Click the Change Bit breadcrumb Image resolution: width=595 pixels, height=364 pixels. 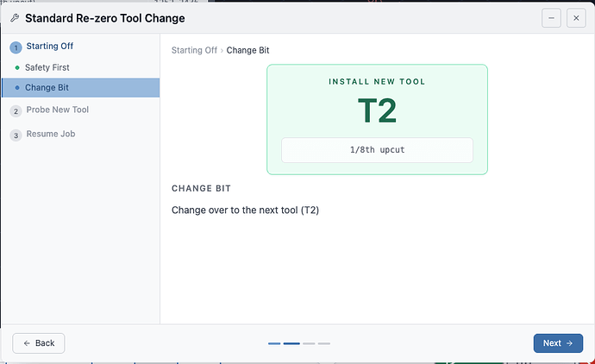click(247, 50)
